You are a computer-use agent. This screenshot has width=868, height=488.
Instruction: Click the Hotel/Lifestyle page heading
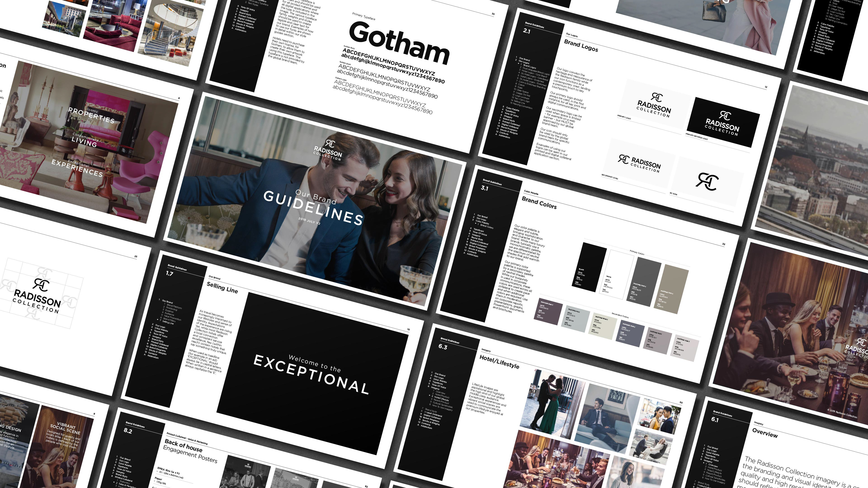pos(499,362)
